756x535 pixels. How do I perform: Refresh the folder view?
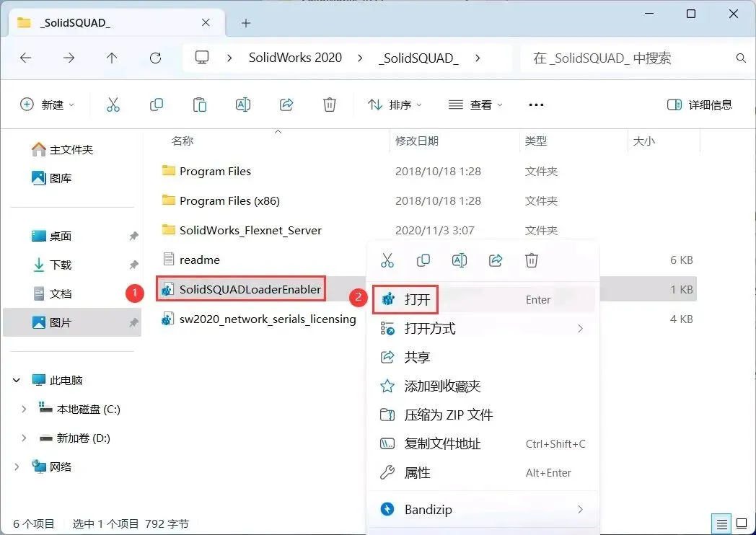[x=155, y=58]
